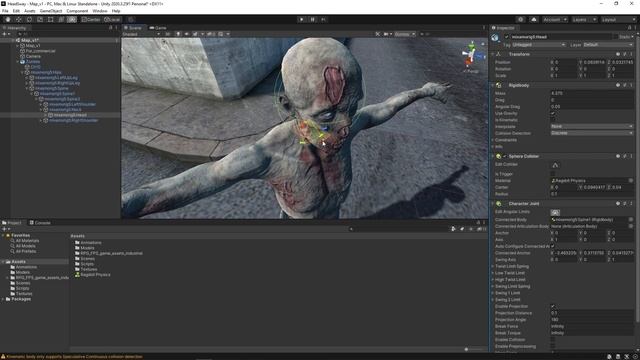
Task: Toggle Enable Projection checkbox
Action: (553, 306)
